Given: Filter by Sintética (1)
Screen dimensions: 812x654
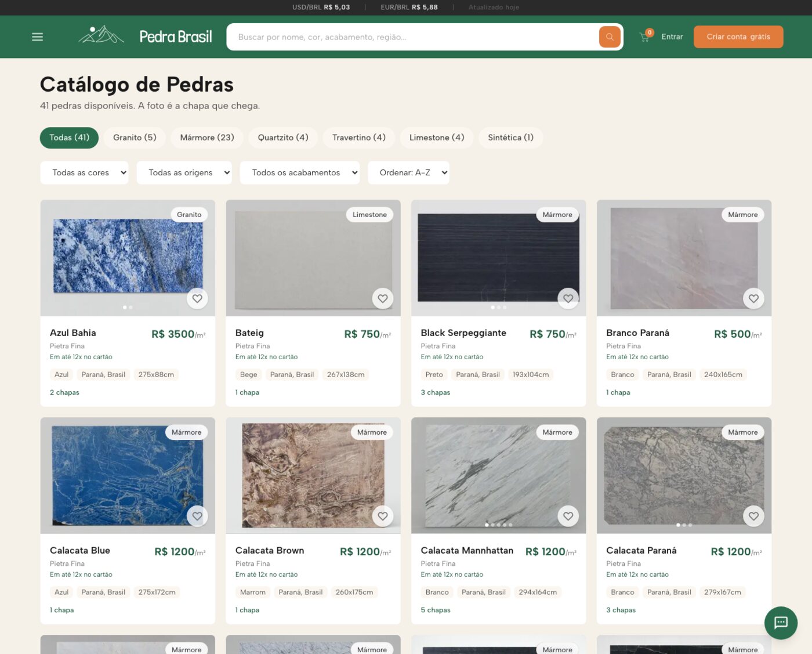Looking at the screenshot, I should tap(511, 138).
